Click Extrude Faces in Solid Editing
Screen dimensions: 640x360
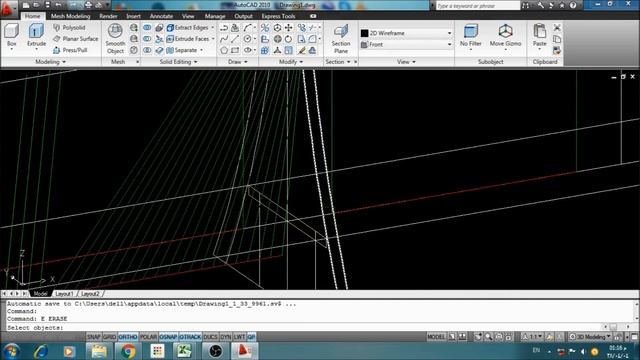coord(188,39)
